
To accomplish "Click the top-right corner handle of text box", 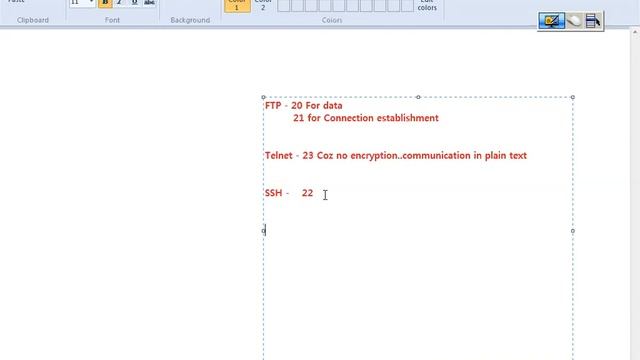I will [x=573, y=97].
